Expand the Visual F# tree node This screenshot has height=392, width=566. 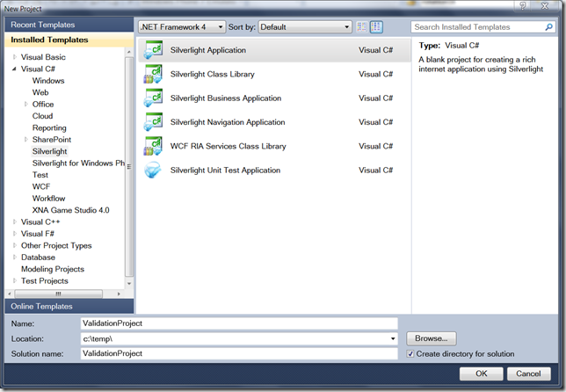(x=14, y=234)
